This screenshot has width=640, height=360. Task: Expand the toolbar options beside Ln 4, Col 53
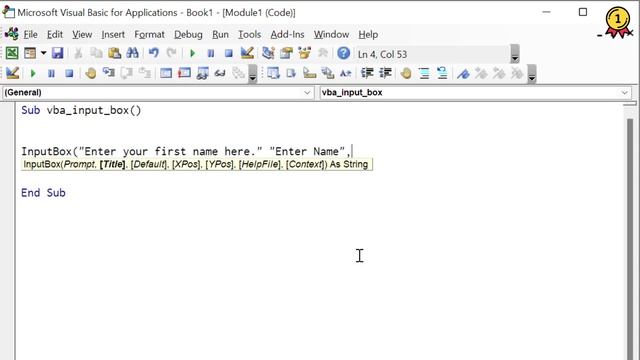pyautogui.click(x=515, y=54)
